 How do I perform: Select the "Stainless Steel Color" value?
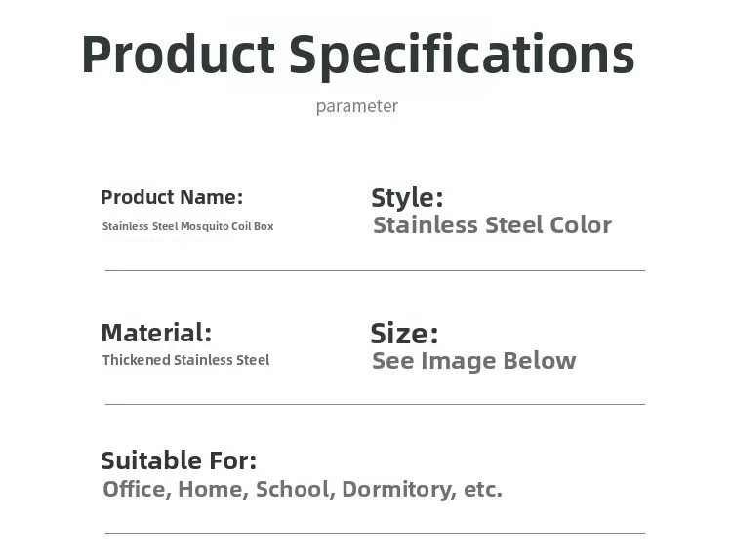(x=492, y=225)
